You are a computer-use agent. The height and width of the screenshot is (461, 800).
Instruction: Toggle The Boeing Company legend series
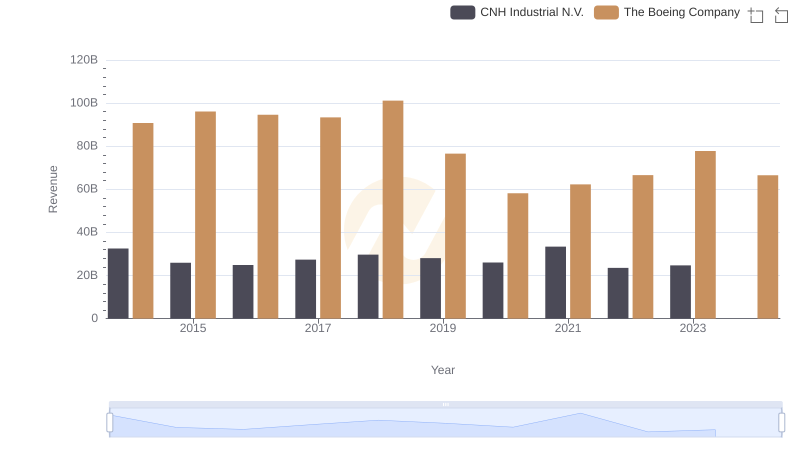(x=667, y=12)
